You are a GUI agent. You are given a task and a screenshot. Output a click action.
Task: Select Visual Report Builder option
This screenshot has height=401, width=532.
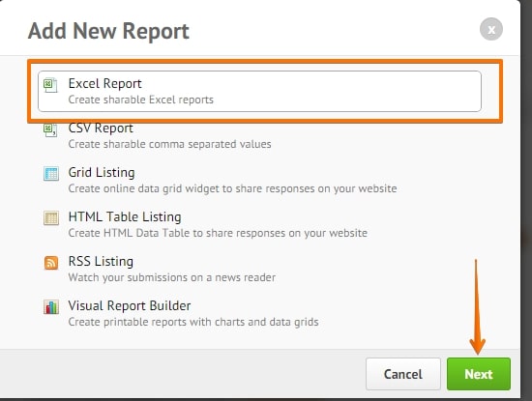click(130, 305)
